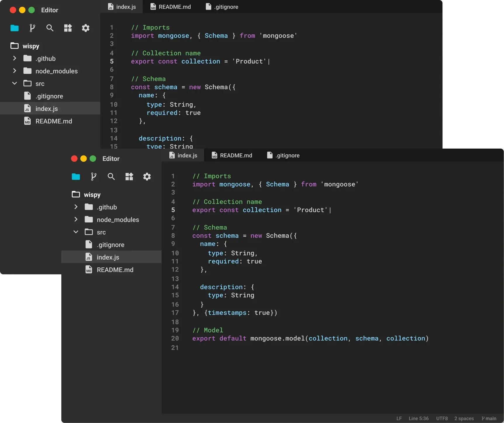
Task: Click the 'Line 5:36' cursor position indicator
Action: pyautogui.click(x=418, y=418)
